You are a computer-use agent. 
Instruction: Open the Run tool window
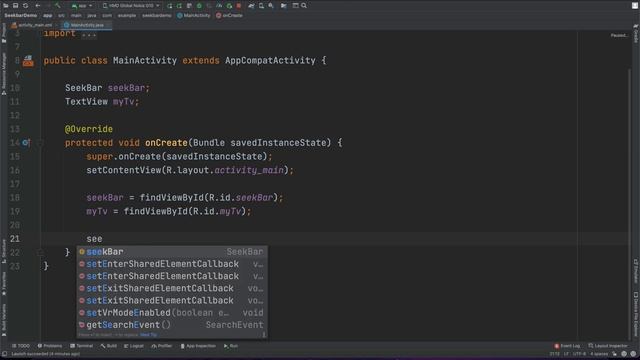[x=231, y=346]
